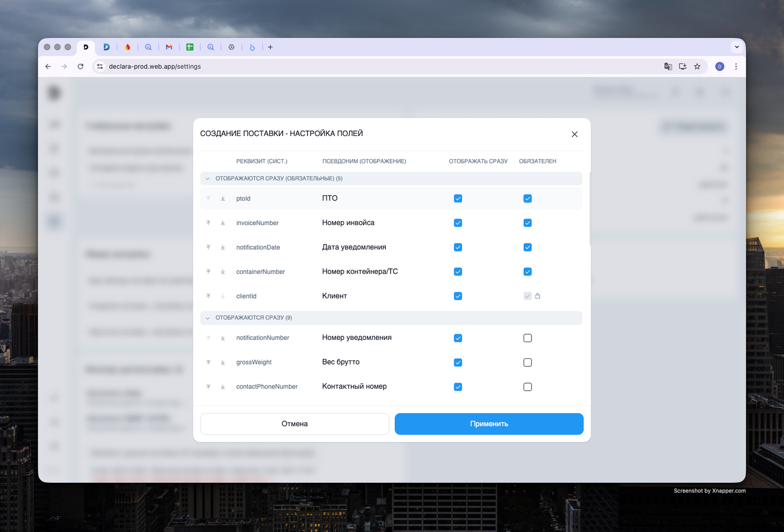The image size is (784, 532).
Task: Mark contactPhoneNumber as required
Action: coord(528,387)
